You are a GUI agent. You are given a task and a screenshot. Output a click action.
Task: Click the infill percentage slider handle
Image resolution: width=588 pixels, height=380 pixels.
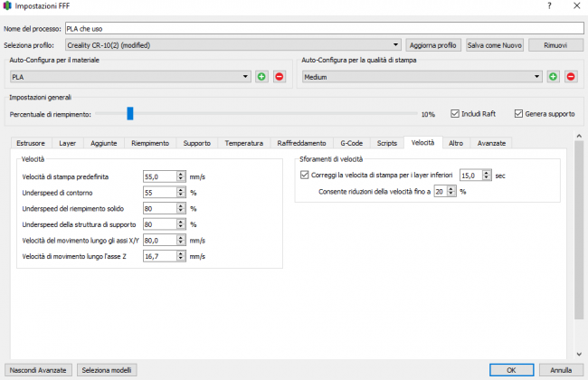click(x=130, y=114)
